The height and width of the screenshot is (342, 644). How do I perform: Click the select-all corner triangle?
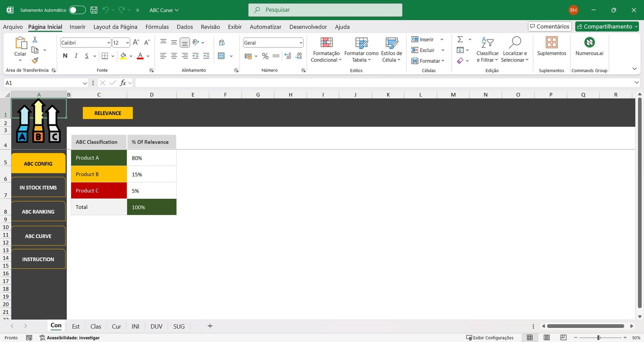click(x=7, y=95)
